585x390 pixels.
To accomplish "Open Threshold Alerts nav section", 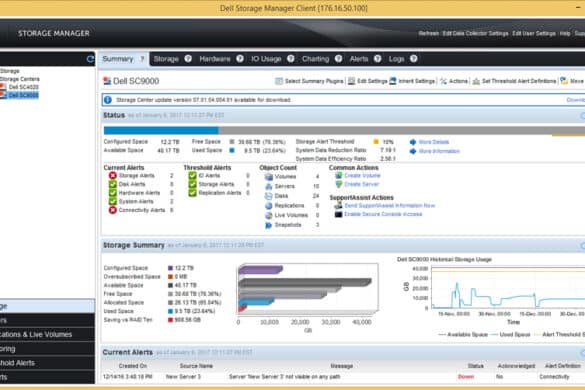I will (47, 363).
